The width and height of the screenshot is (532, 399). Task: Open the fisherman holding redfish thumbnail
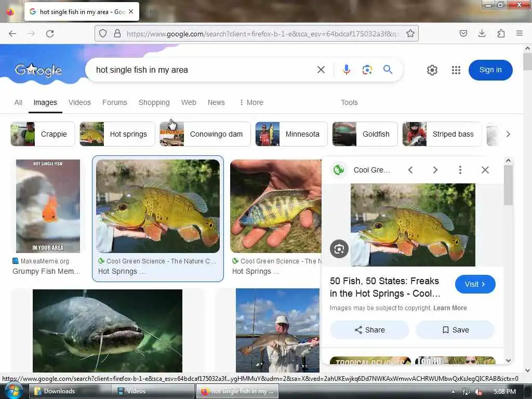(277, 330)
